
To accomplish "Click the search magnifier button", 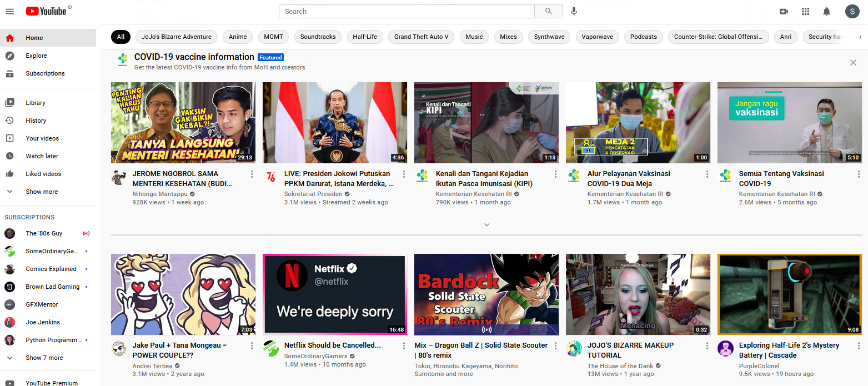I will pos(549,11).
